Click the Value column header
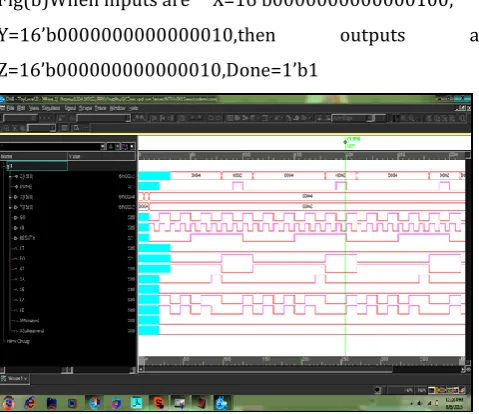This screenshot has width=479, height=414. coord(102,156)
